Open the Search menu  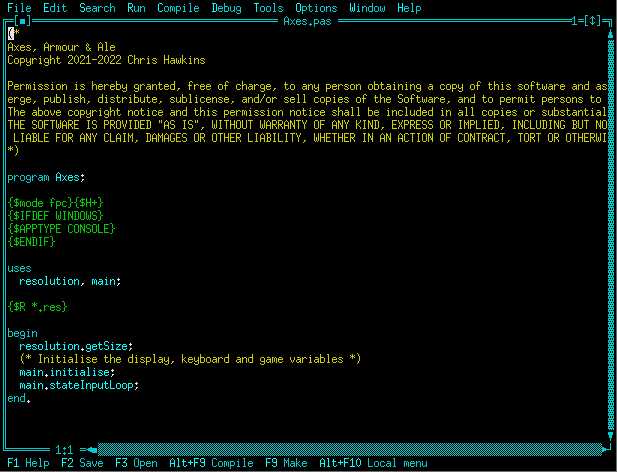point(97,8)
